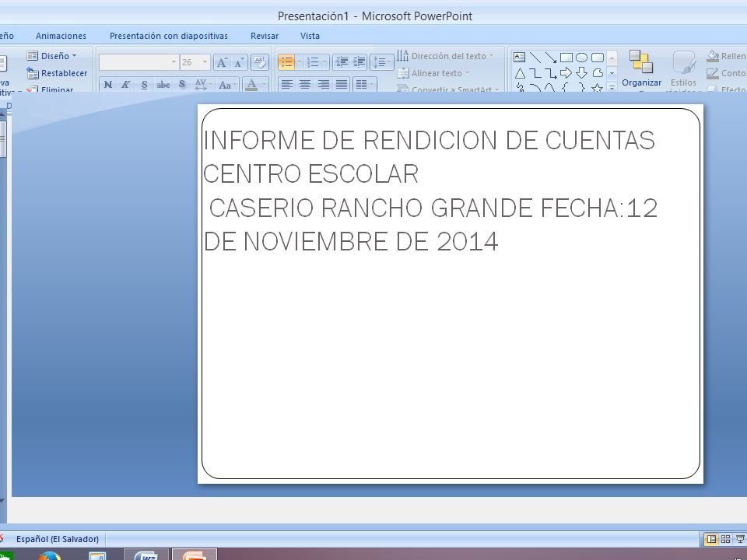Open the font name combo box

coord(139,62)
